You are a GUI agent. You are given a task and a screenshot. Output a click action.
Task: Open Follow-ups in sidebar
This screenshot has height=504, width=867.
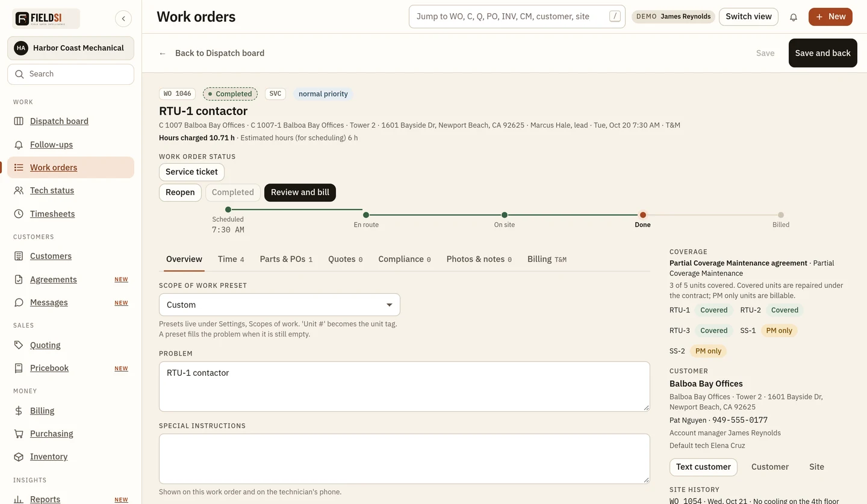tap(70, 145)
